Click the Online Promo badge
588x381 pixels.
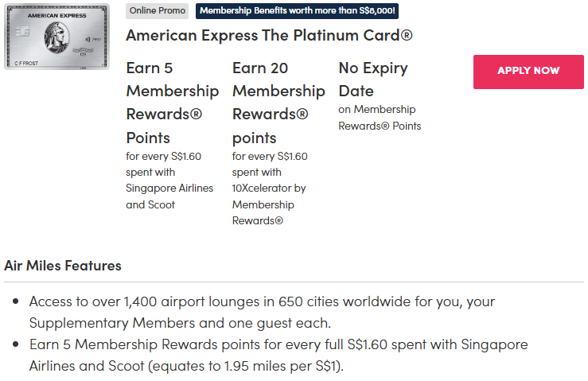tap(158, 10)
